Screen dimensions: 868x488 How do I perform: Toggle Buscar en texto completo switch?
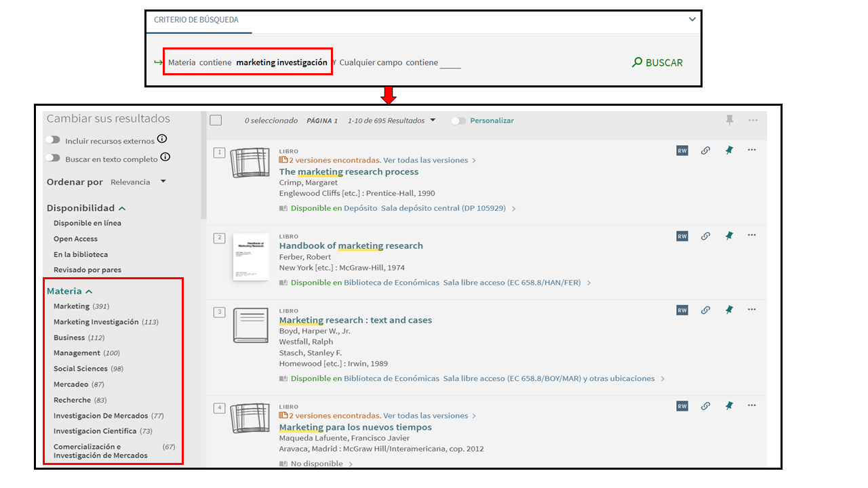click(x=53, y=158)
